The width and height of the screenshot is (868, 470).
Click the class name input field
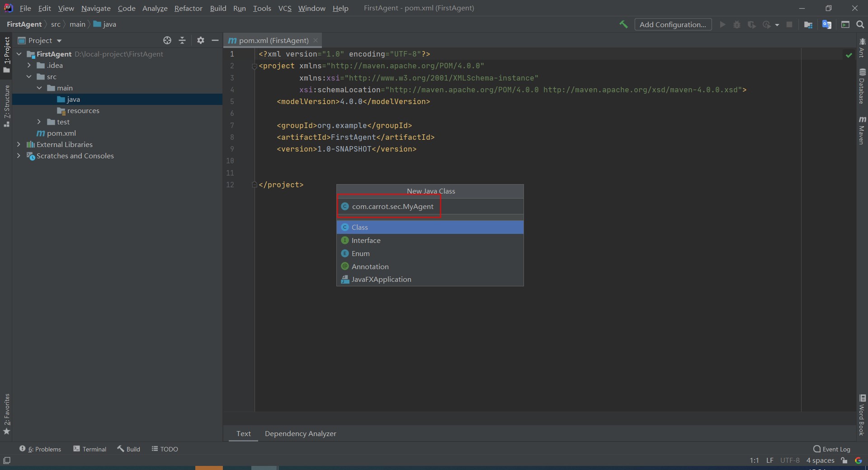[430, 206]
